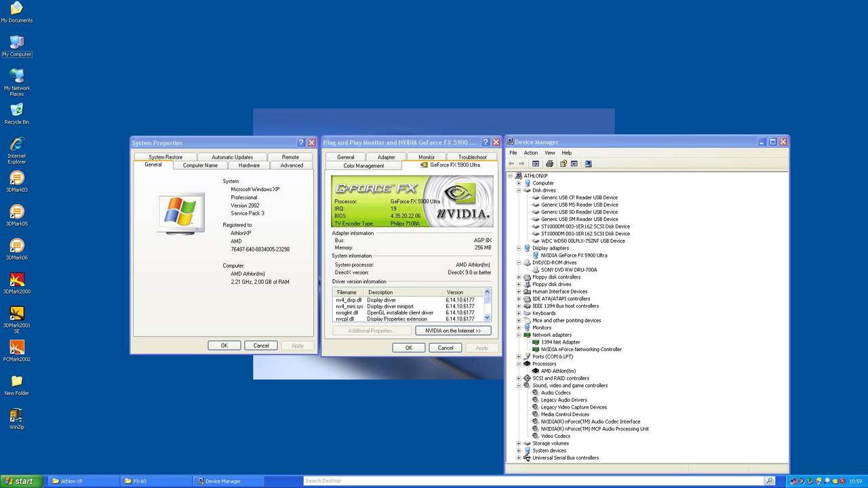Collapse the Processors node
The height and width of the screenshot is (488, 868).
pos(519,364)
